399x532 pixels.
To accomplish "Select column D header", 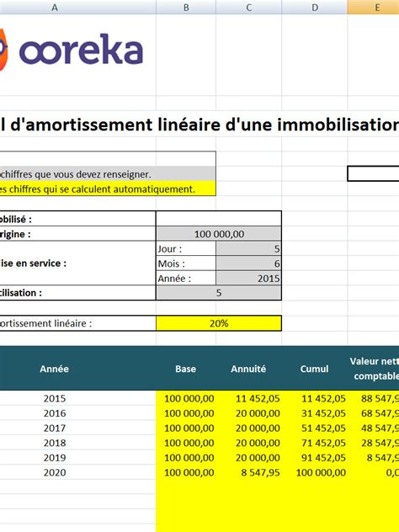I will pos(315,7).
